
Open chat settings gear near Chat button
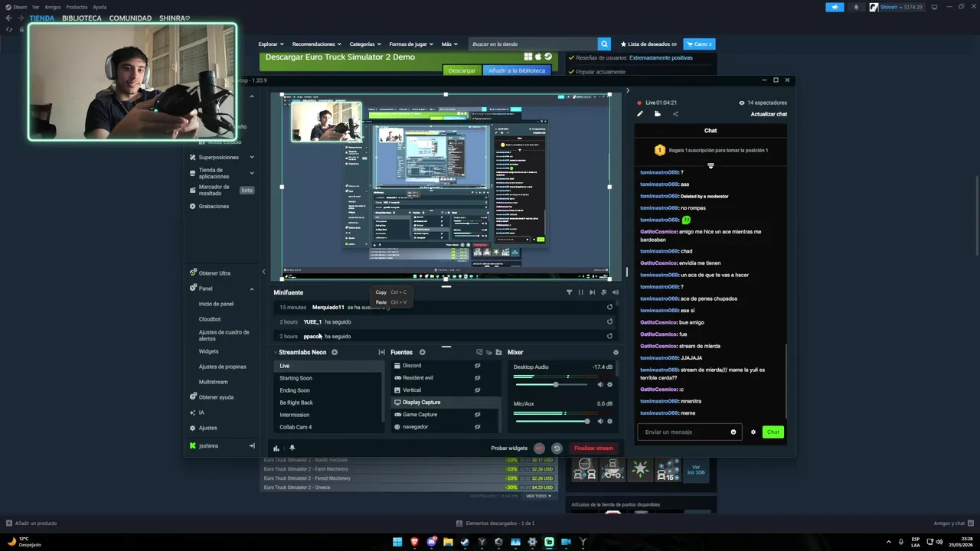pyautogui.click(x=753, y=432)
